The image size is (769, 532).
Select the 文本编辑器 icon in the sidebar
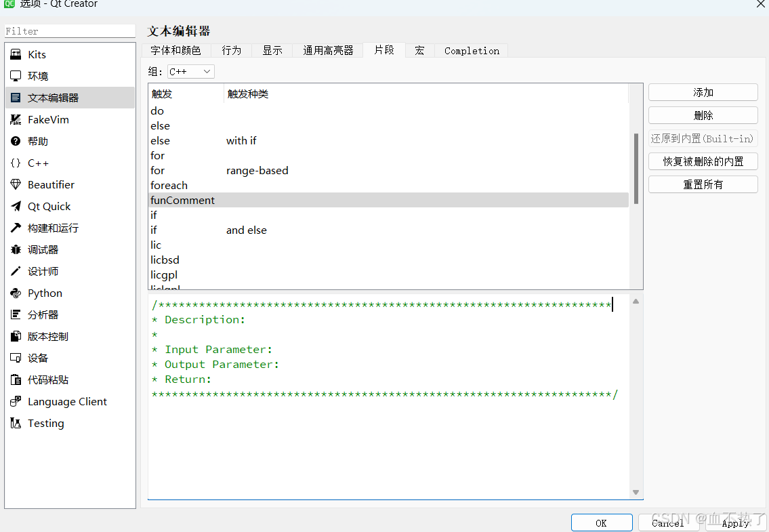(16, 98)
